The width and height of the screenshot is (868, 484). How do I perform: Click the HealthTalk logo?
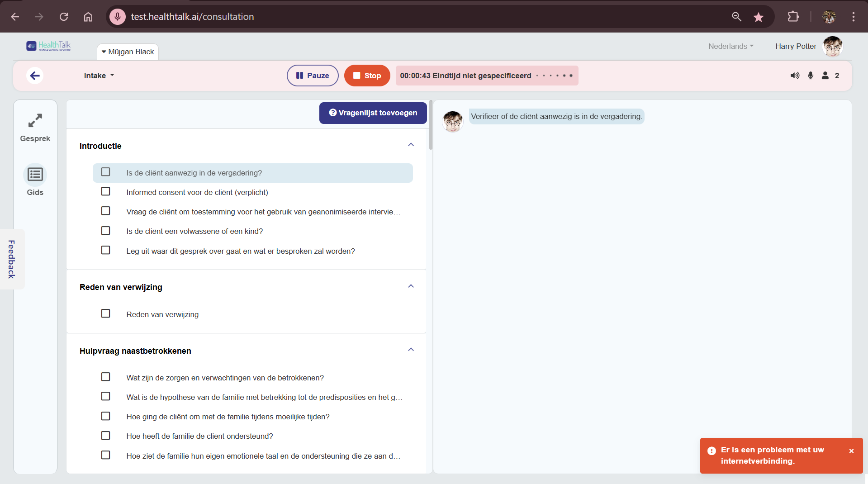pos(48,46)
